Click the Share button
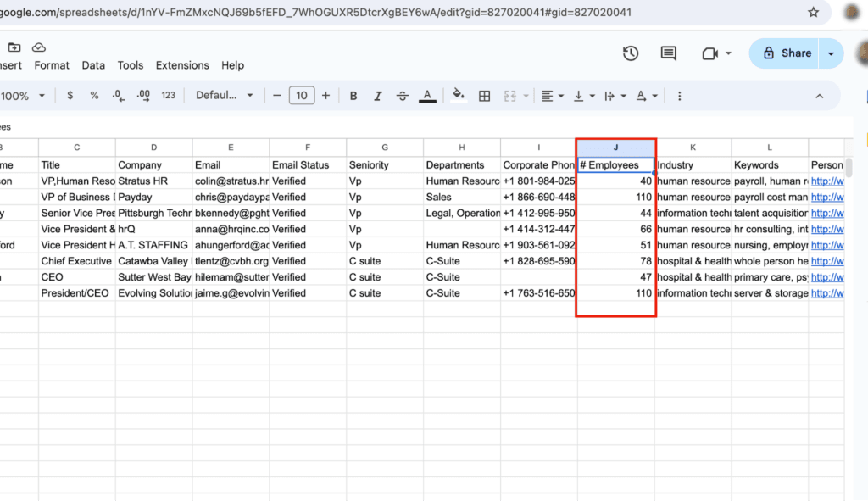 click(787, 53)
